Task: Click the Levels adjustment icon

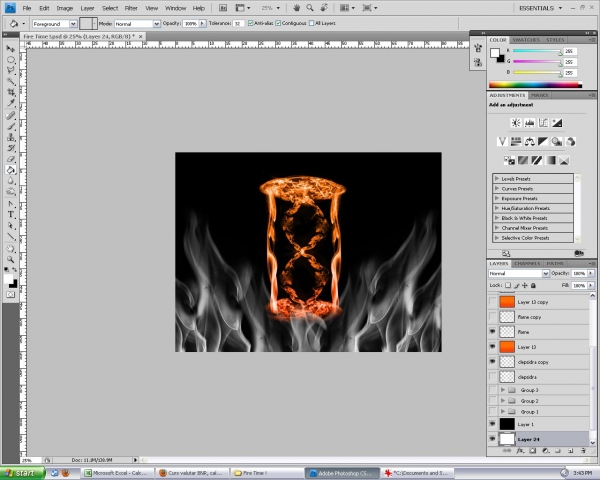Action: click(x=530, y=123)
